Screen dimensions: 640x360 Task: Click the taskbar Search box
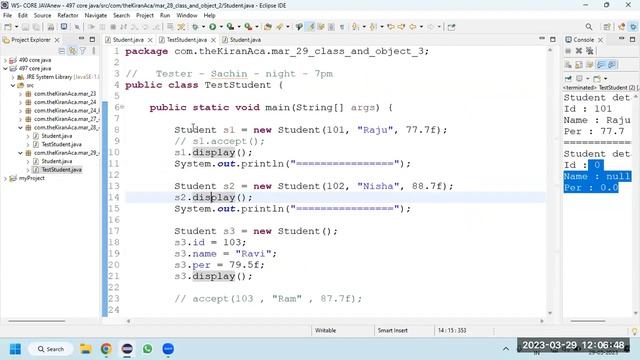(51, 349)
